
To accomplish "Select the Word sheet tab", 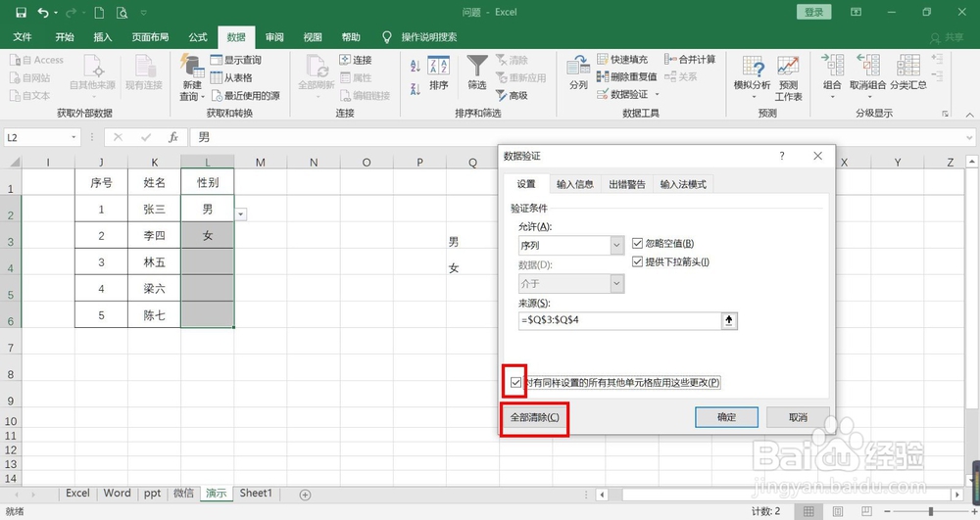I will (x=117, y=494).
